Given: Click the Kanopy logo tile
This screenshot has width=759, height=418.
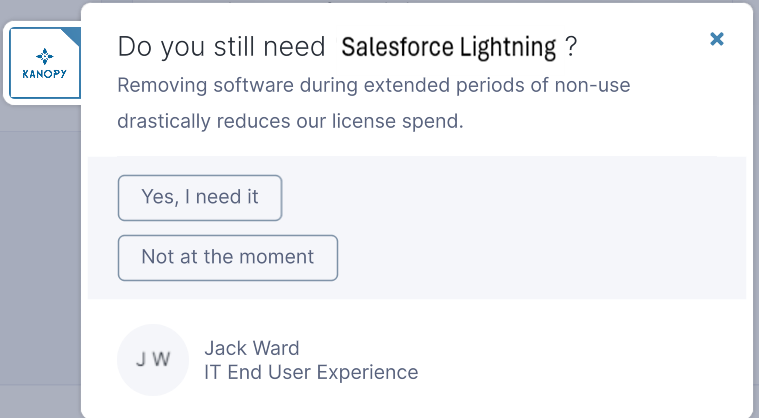Looking at the screenshot, I should point(44,63).
